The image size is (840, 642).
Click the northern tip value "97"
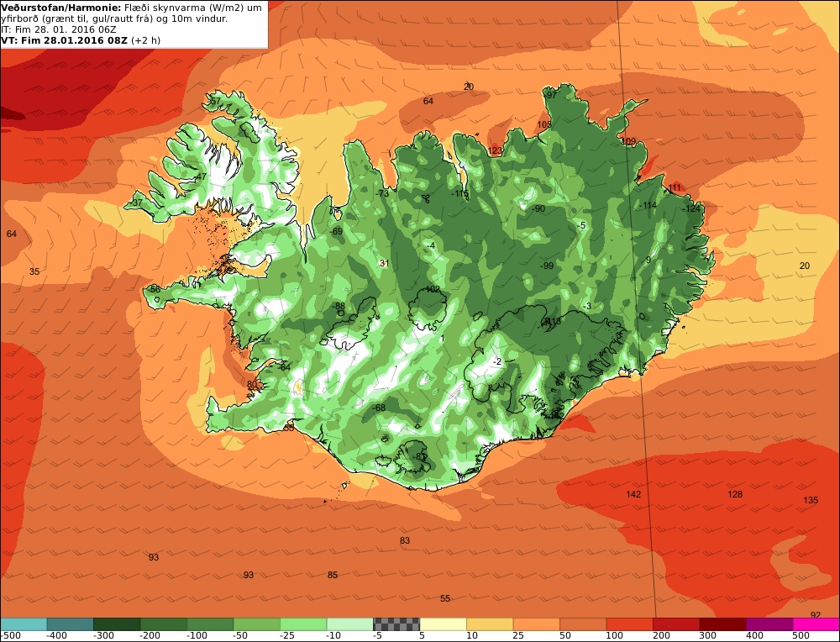551,95
